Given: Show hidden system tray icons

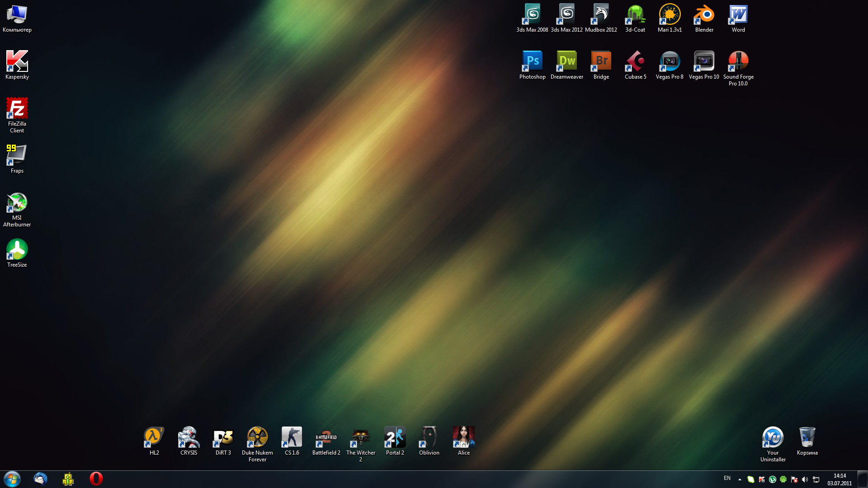Looking at the screenshot, I should click(740, 479).
